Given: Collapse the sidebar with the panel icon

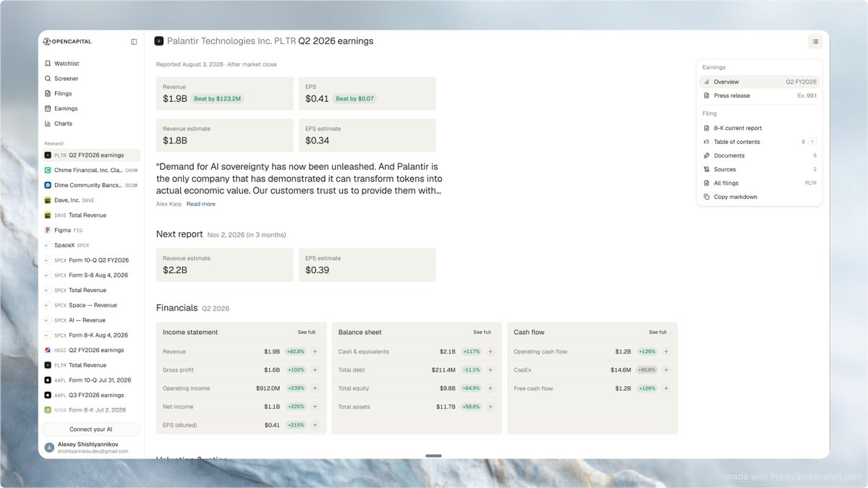Looking at the screenshot, I should (134, 42).
